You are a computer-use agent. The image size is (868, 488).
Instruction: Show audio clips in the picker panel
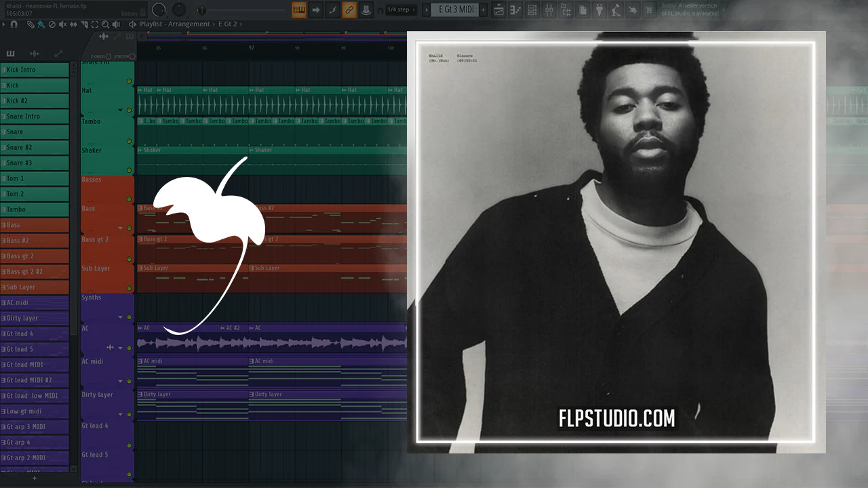[35, 54]
